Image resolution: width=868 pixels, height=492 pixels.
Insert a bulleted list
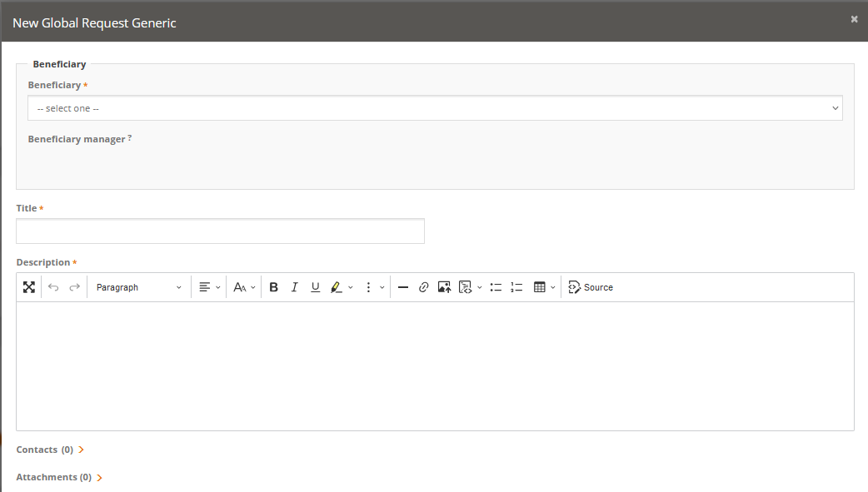click(496, 287)
